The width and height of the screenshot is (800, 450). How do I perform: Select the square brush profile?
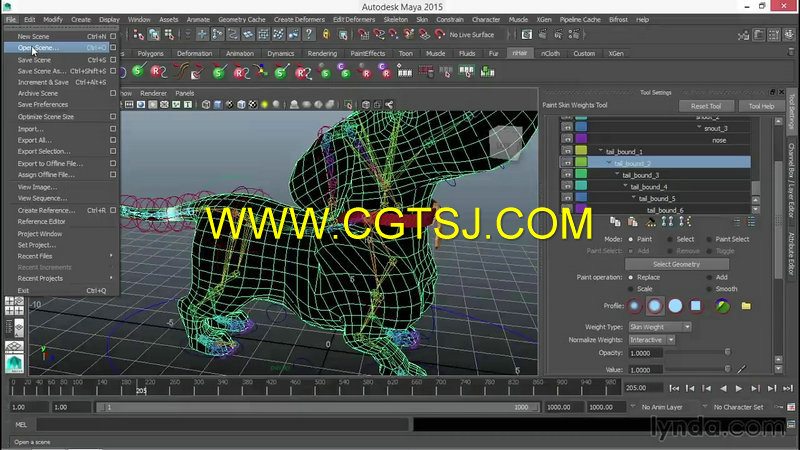pos(695,306)
